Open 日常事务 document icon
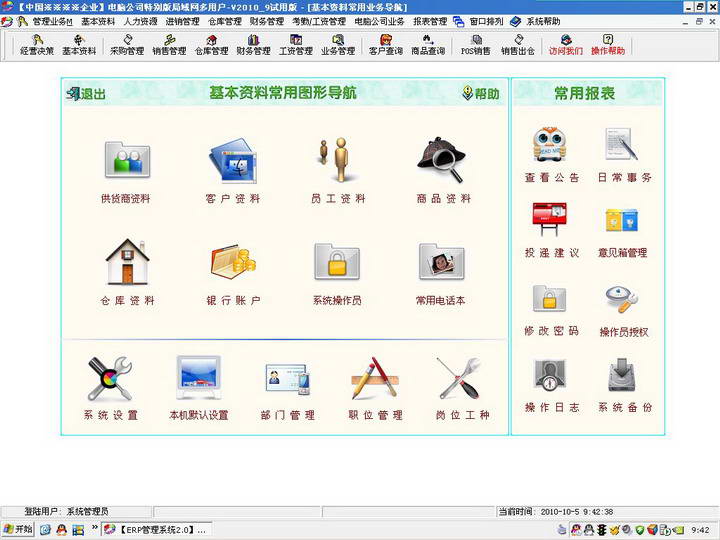This screenshot has width=720, height=540. [621, 144]
